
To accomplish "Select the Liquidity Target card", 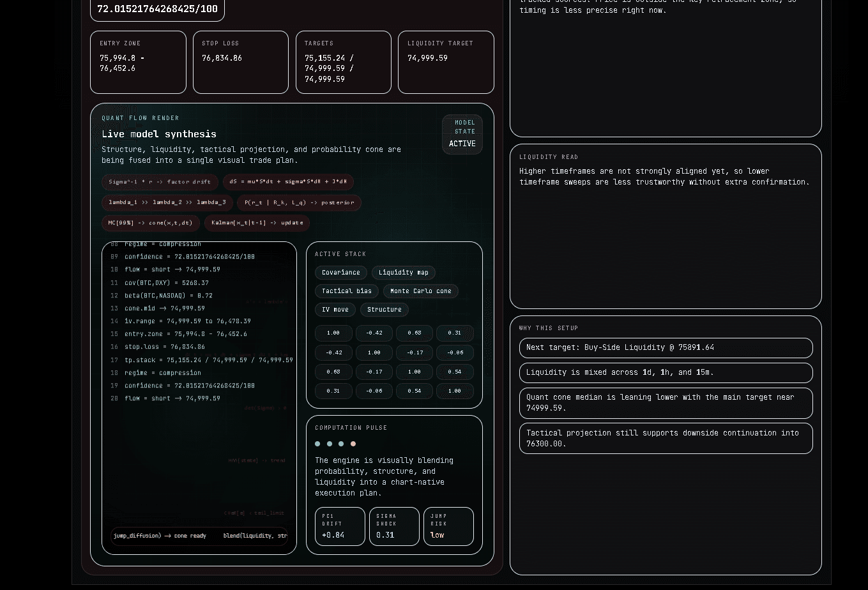I will 446,62.
